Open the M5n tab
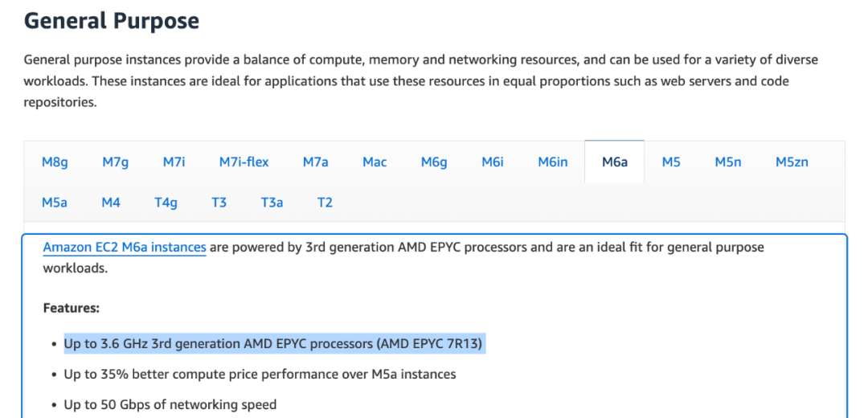The height and width of the screenshot is (418, 868). coord(728,162)
